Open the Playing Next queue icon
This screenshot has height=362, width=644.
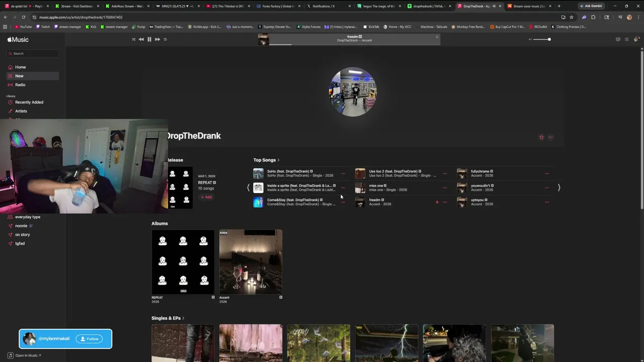tap(626, 39)
